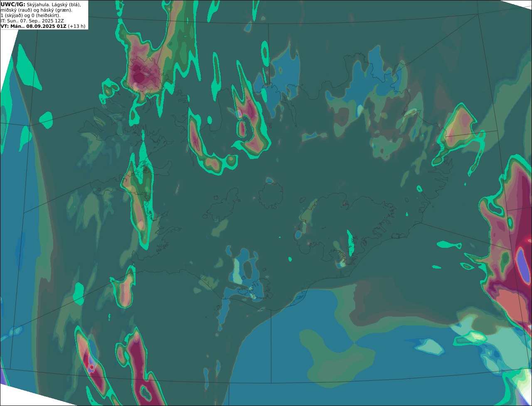Click the 'UWC/IG: Skýjahula' title line
Screen dimensions: 532x406
click(41, 5)
